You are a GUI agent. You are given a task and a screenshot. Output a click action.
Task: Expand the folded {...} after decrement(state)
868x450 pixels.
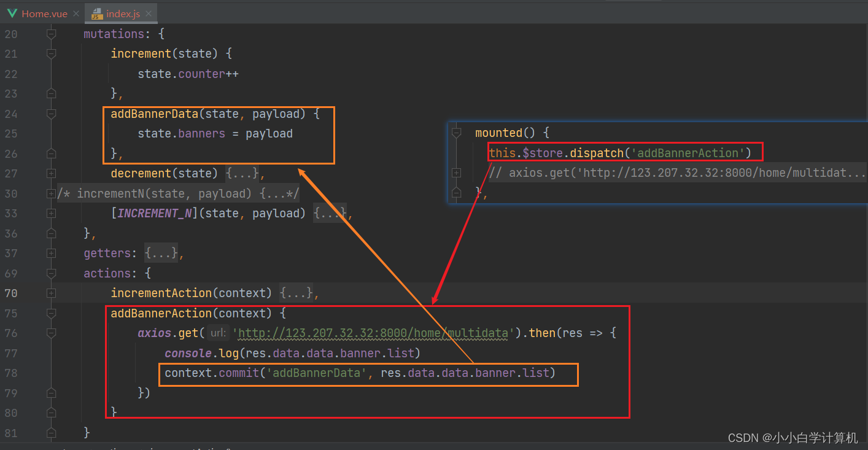click(242, 174)
